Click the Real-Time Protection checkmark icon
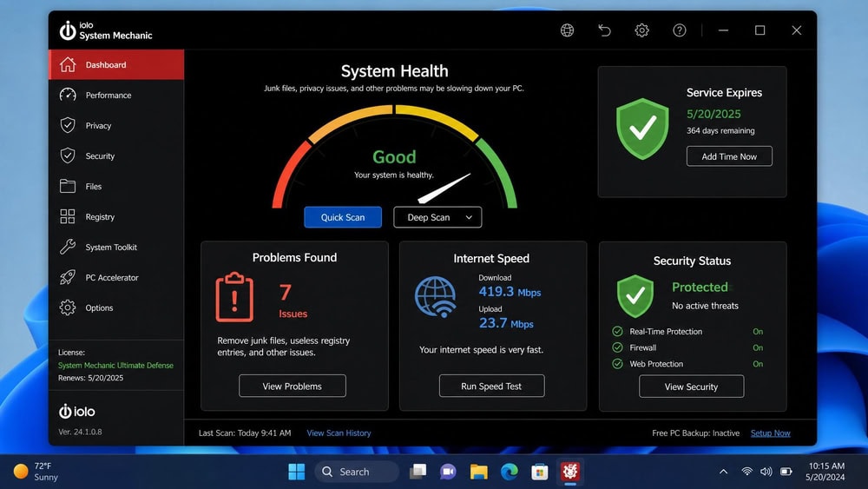The height and width of the screenshot is (489, 868). 617,331
